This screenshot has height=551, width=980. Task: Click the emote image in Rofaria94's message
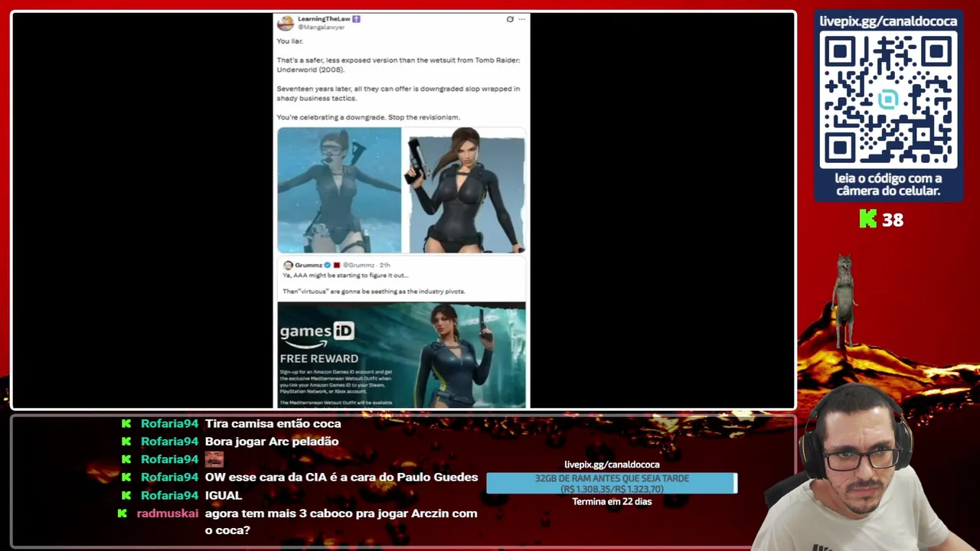coord(214,459)
